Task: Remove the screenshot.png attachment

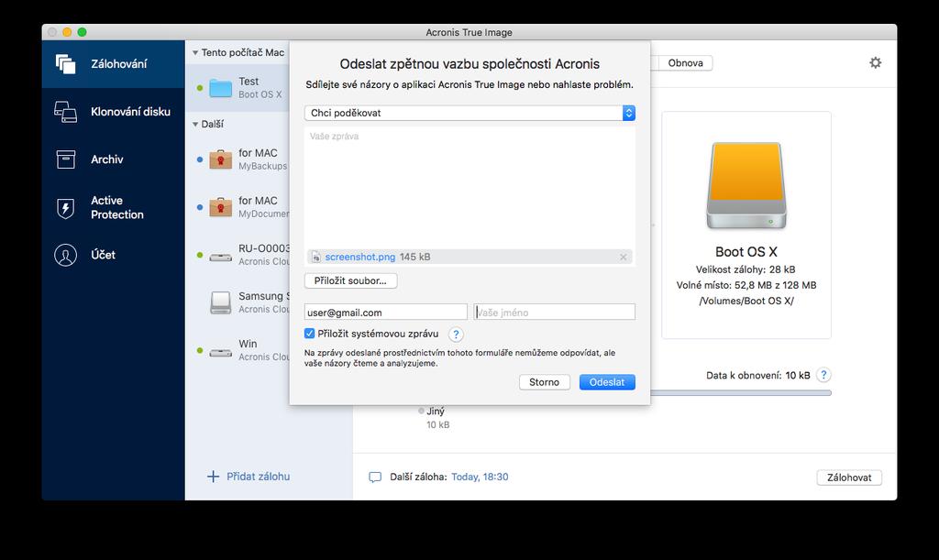Action: click(623, 258)
